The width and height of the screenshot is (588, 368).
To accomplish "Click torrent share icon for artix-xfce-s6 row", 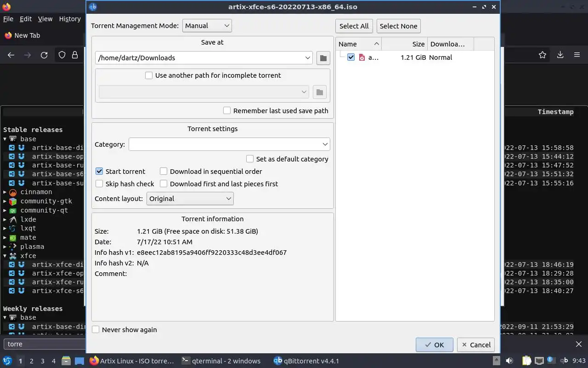I will coord(12,291).
